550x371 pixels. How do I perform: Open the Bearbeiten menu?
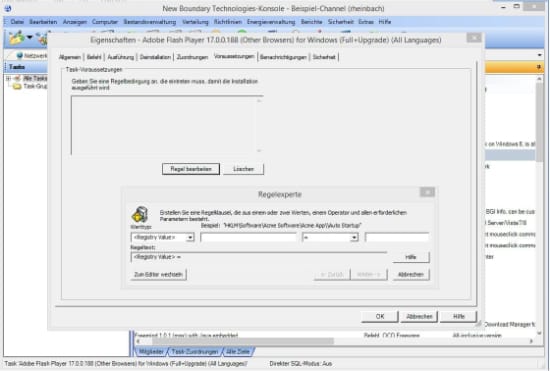point(43,22)
